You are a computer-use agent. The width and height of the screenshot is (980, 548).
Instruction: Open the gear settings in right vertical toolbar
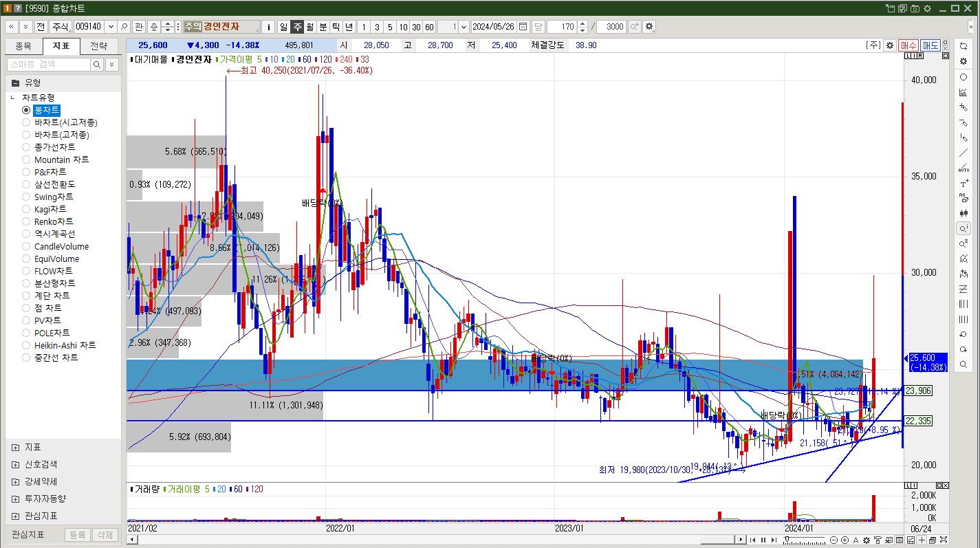(963, 61)
